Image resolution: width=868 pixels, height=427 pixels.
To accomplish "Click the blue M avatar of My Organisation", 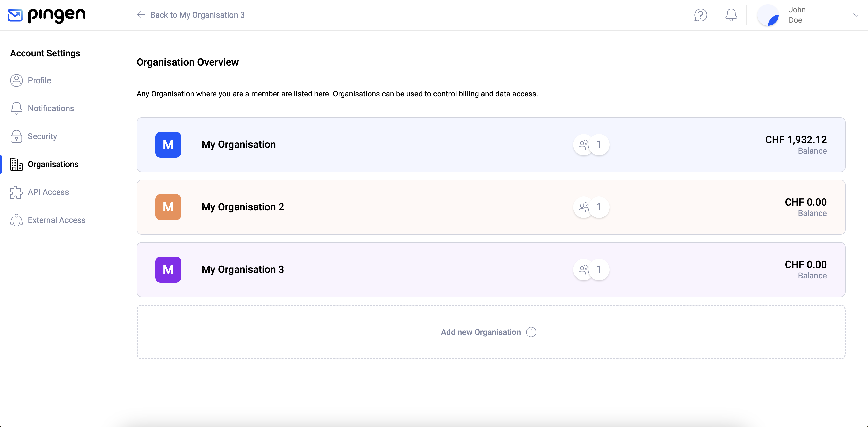I will pyautogui.click(x=168, y=145).
